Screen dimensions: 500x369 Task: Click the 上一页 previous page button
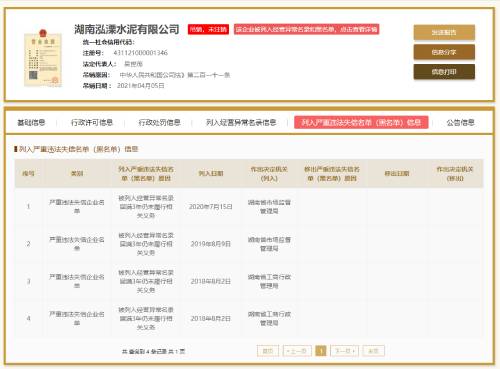pyautogui.click(x=297, y=351)
